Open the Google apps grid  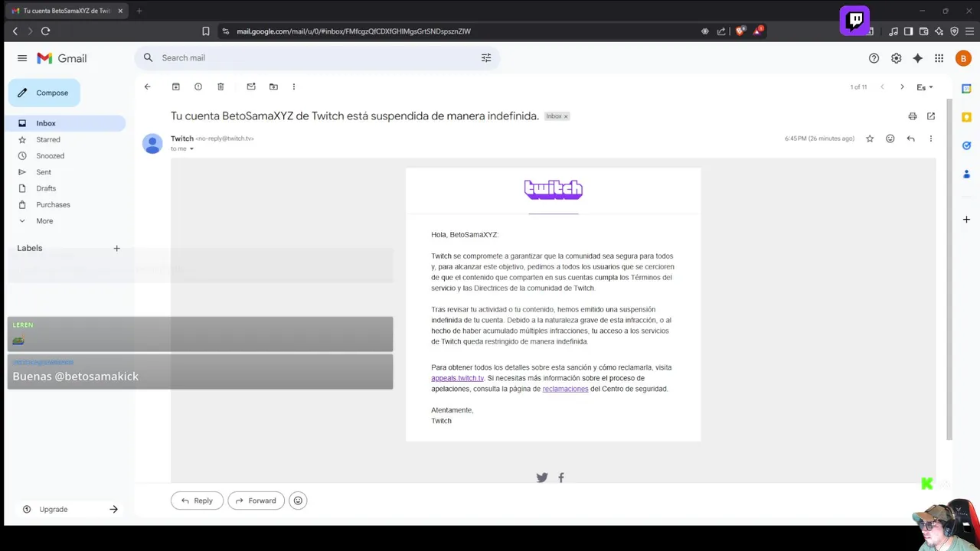[939, 58]
